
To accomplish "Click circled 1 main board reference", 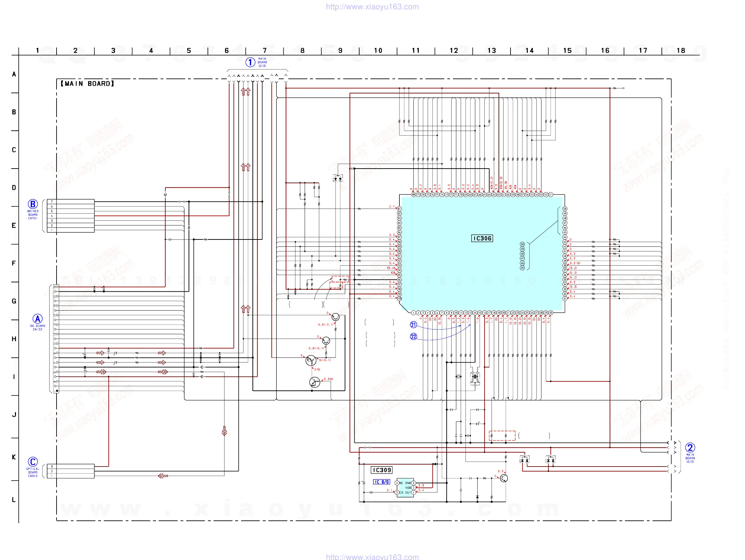I will (250, 62).
